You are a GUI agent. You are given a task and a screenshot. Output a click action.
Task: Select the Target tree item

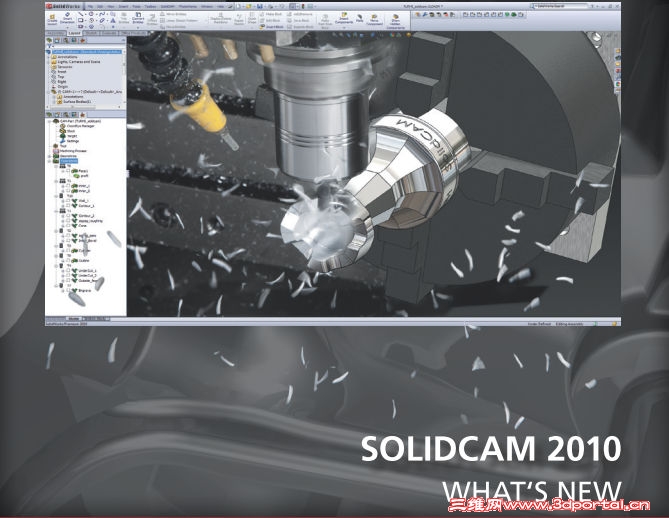tap(68, 136)
